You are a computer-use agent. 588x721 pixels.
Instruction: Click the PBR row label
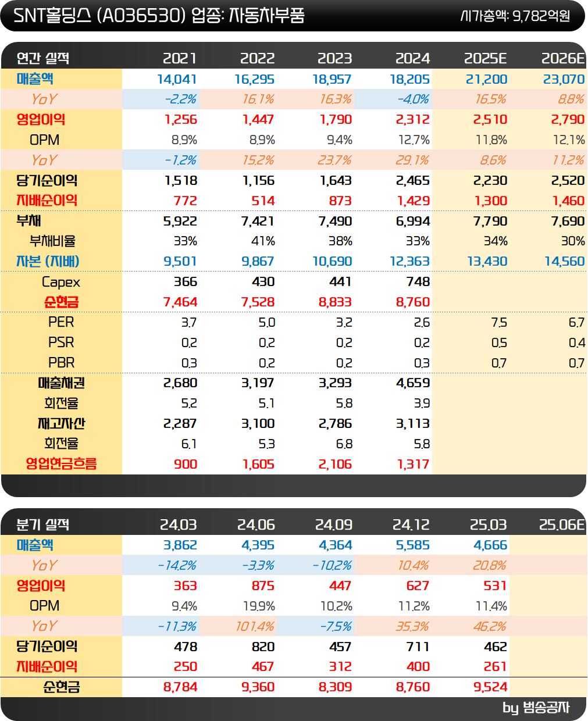pyautogui.click(x=61, y=363)
